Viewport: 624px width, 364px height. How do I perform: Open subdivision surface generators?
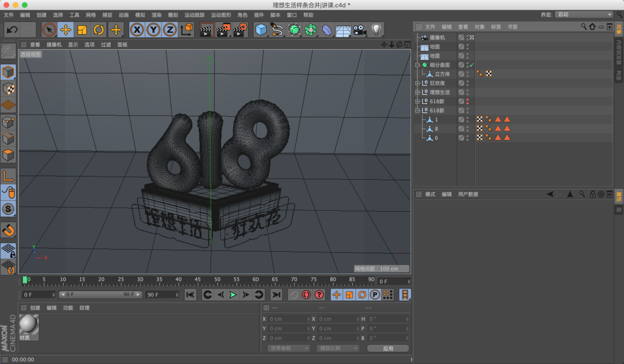(x=294, y=30)
